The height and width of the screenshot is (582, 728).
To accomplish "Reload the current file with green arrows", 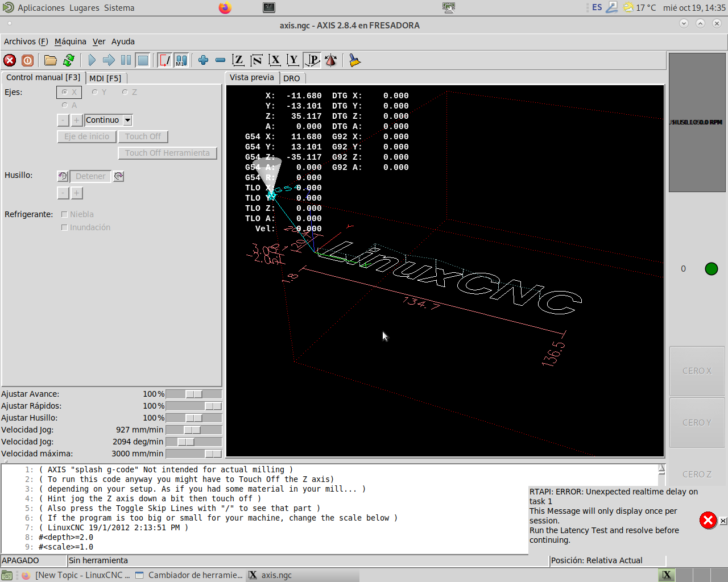I will 69,60.
